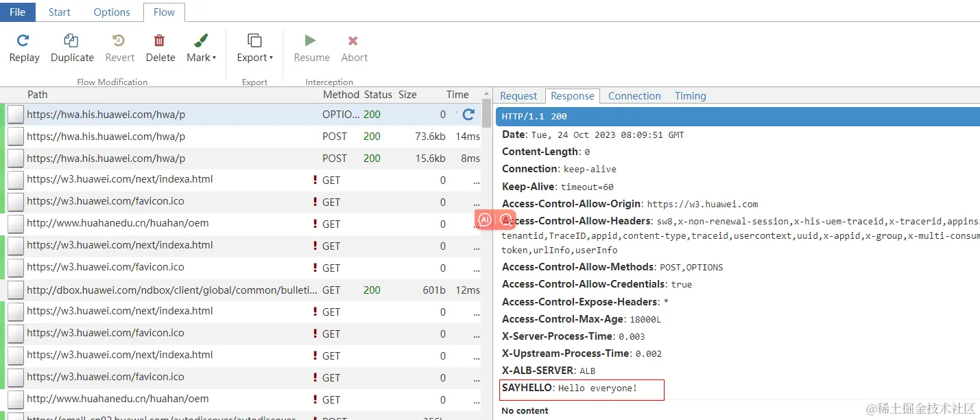Click the 73.6kb size cell

click(x=431, y=137)
